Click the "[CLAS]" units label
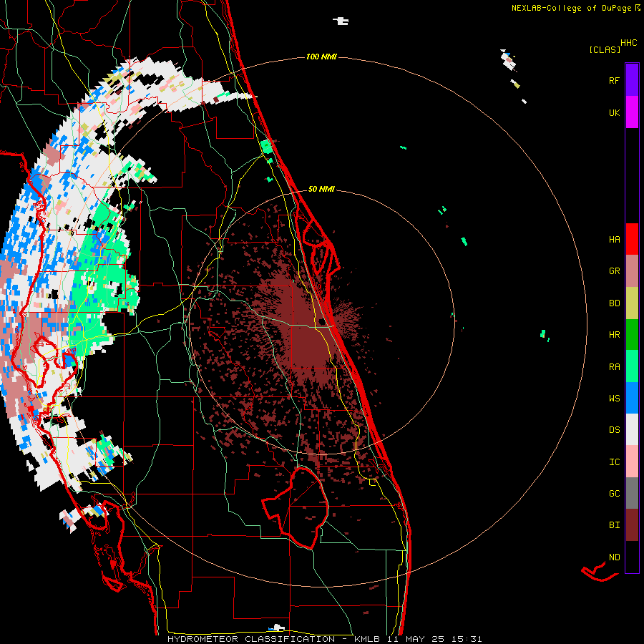The width and height of the screenshot is (644, 644). click(605, 50)
